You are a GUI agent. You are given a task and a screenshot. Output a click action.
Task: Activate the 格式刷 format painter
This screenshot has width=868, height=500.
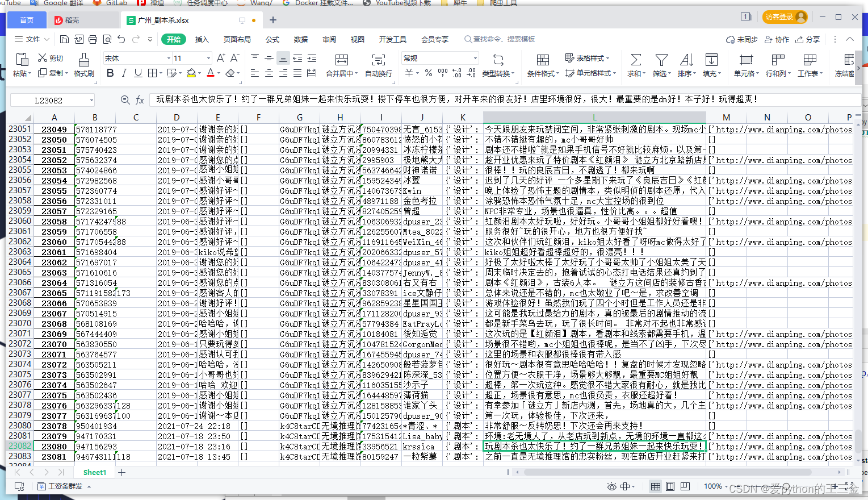[x=83, y=65]
